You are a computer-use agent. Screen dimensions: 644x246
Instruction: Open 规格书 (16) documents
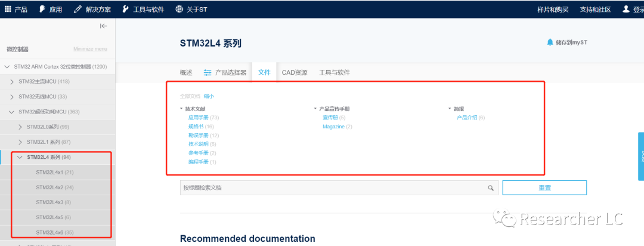pyautogui.click(x=202, y=127)
